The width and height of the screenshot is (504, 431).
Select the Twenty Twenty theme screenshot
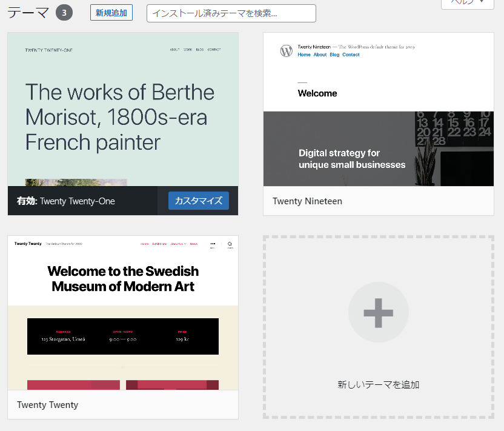click(x=123, y=313)
